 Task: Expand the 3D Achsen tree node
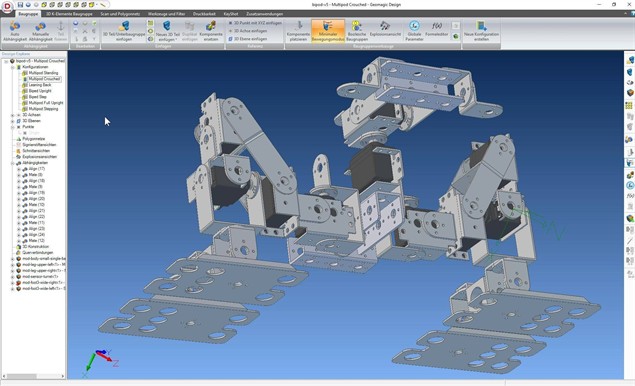pyautogui.click(x=13, y=115)
